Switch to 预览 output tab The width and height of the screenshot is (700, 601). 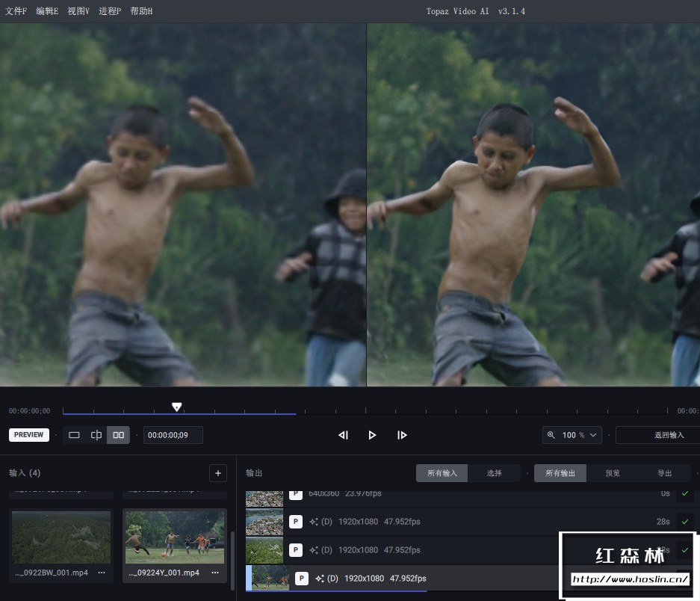coord(613,473)
